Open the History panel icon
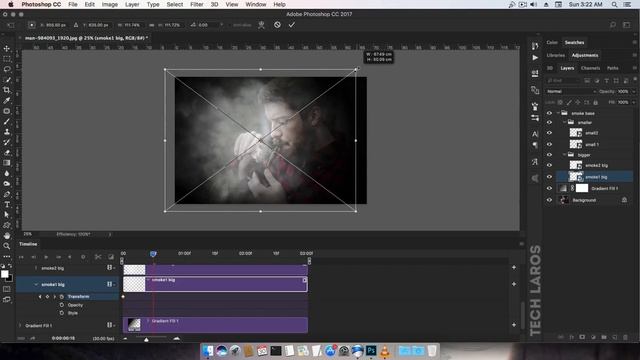640x360 pixels. pyautogui.click(x=535, y=46)
